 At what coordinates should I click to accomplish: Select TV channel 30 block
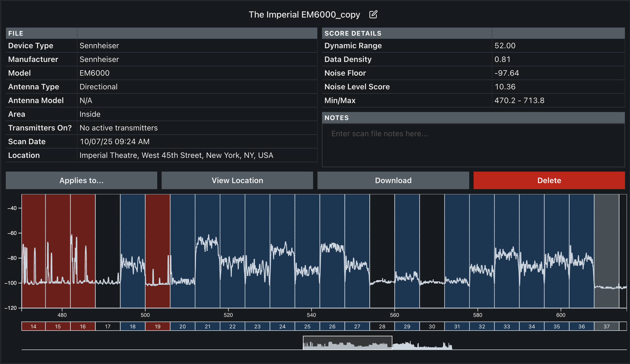tap(432, 326)
